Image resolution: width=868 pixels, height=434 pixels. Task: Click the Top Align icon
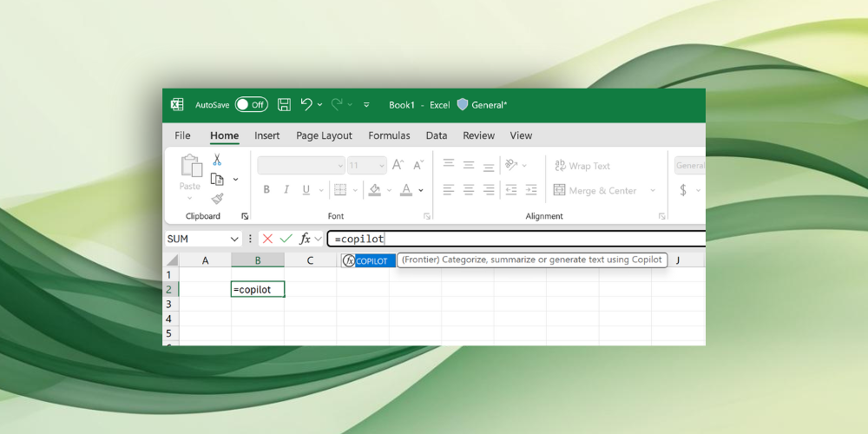[449, 164]
